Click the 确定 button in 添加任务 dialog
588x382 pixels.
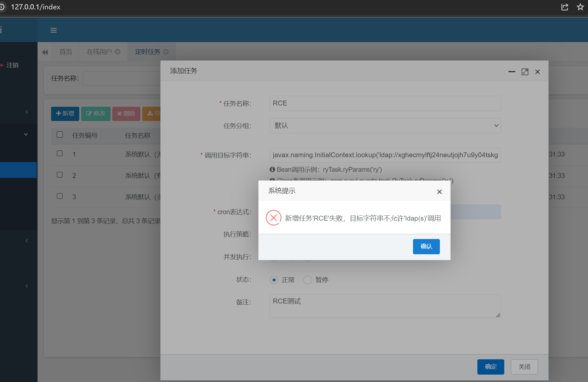coord(490,367)
